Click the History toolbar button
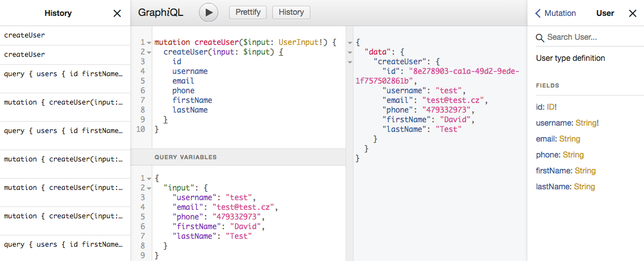 [x=291, y=13]
